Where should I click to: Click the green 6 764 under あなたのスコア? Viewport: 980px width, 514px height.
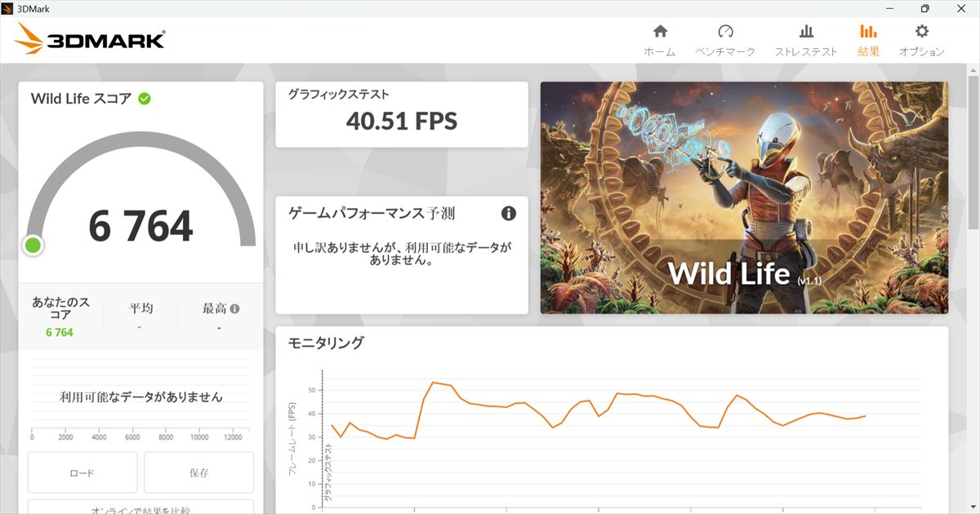60,332
